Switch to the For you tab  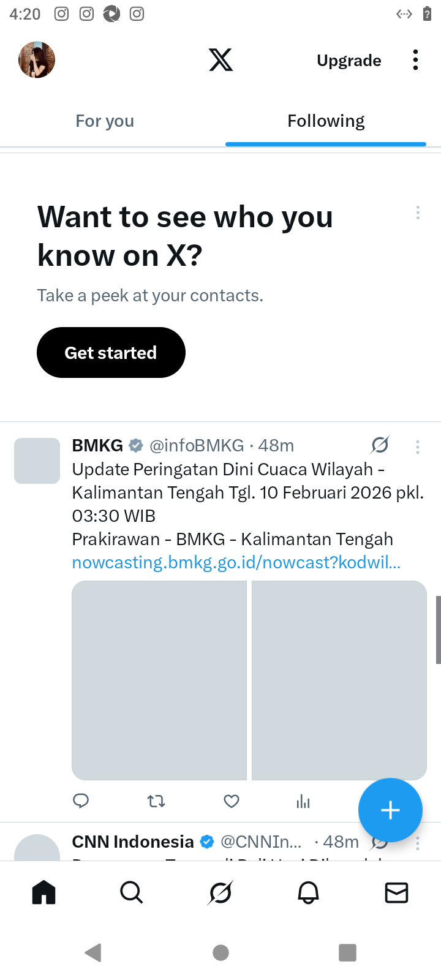click(x=105, y=121)
